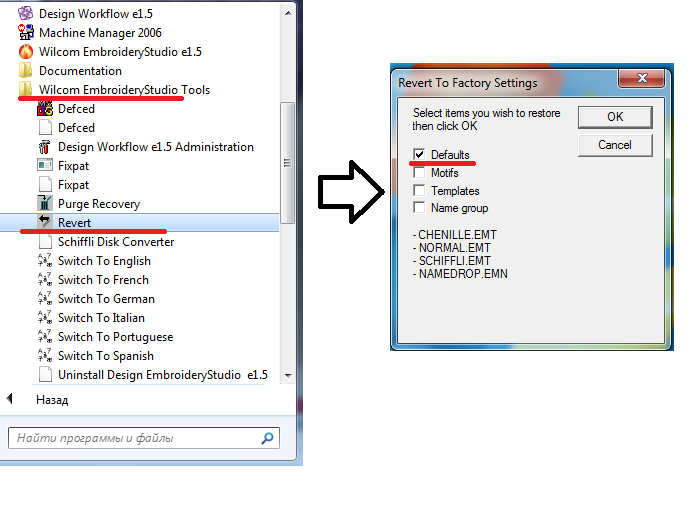Click the Switch To Spanish icon
Viewport: 697px width, 511px height.
point(45,356)
